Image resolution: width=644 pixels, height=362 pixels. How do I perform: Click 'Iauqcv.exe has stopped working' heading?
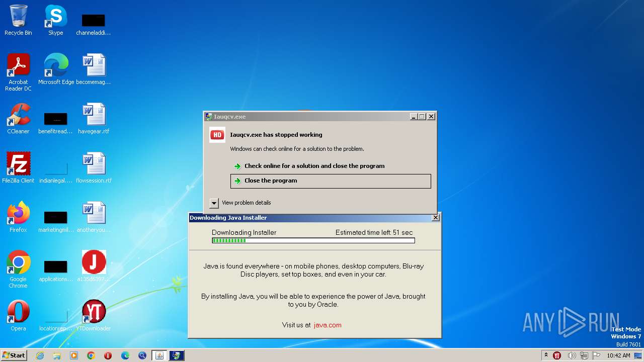(276, 135)
